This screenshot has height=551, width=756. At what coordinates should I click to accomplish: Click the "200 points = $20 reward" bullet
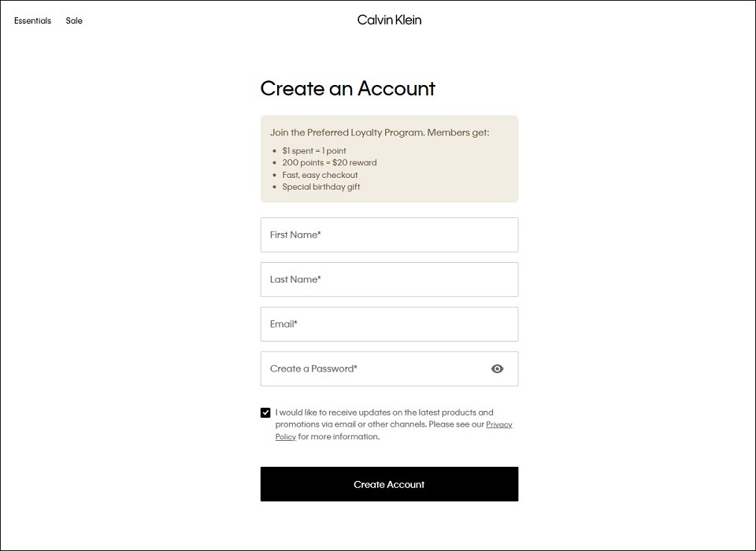[329, 163]
